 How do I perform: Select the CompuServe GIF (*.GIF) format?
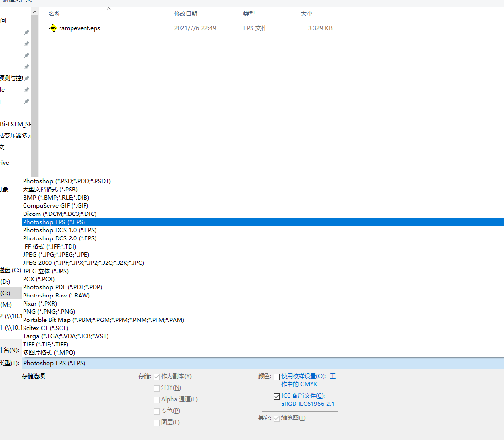[x=263, y=206]
